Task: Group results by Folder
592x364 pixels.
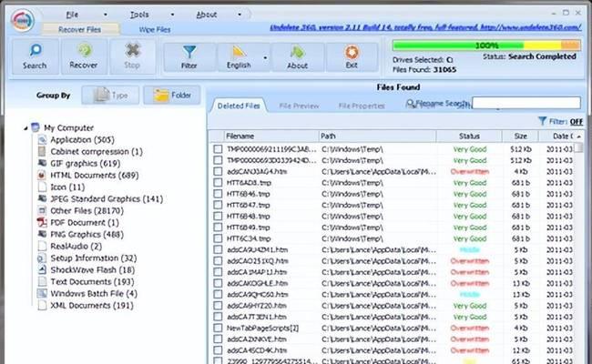Action: [x=172, y=95]
